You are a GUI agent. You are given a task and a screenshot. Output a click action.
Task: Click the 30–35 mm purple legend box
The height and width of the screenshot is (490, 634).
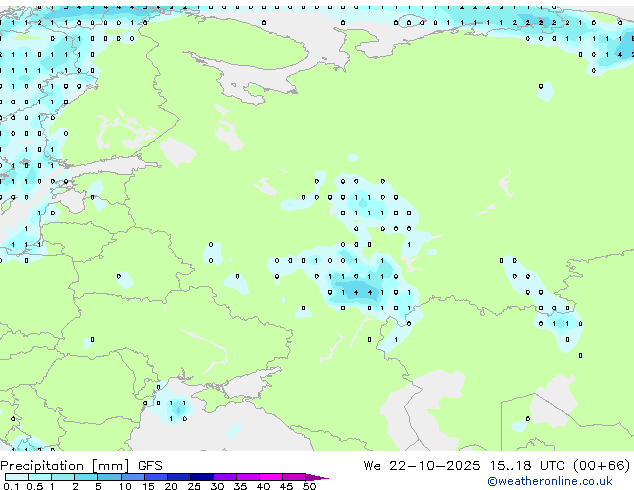click(225, 477)
